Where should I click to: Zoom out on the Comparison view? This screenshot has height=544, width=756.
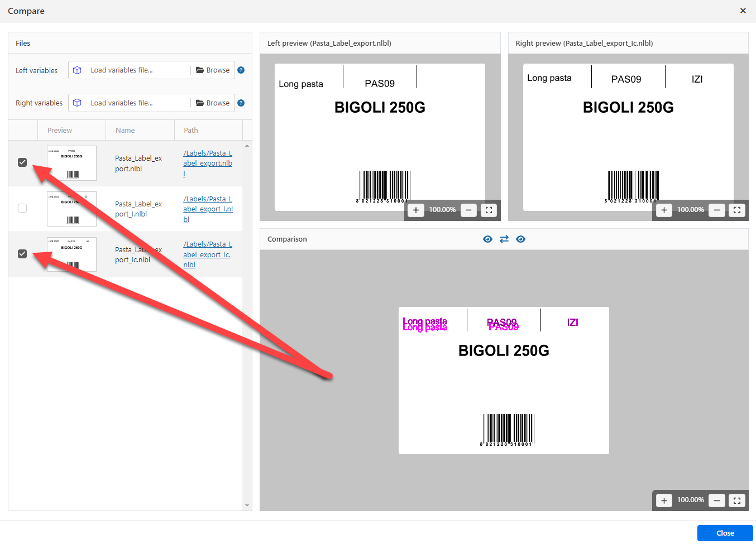pos(717,500)
